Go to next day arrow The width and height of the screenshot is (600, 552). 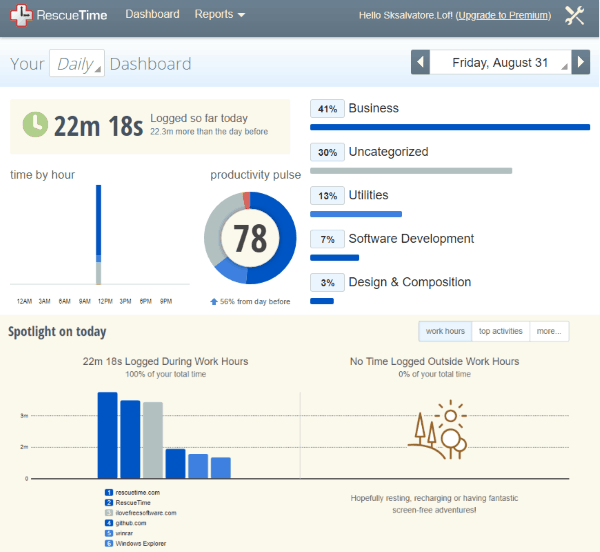(581, 63)
